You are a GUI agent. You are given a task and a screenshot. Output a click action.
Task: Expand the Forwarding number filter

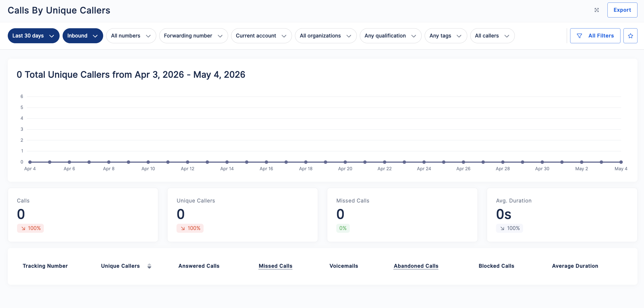(193, 36)
